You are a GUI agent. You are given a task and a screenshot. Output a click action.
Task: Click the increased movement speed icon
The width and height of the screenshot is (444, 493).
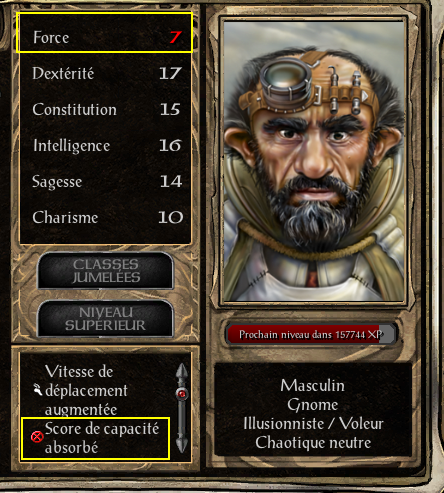pos(38,390)
